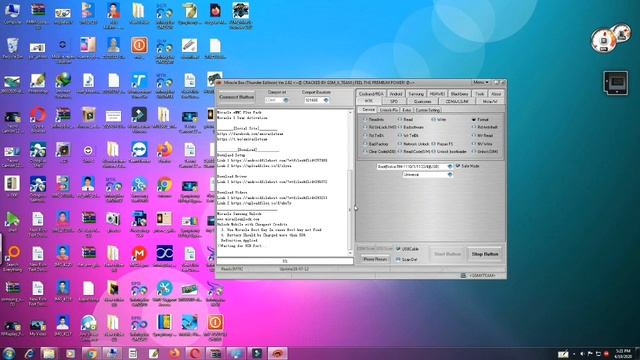Click the Phone Pinouts button
The width and height of the screenshot is (640, 360).
[375, 259]
